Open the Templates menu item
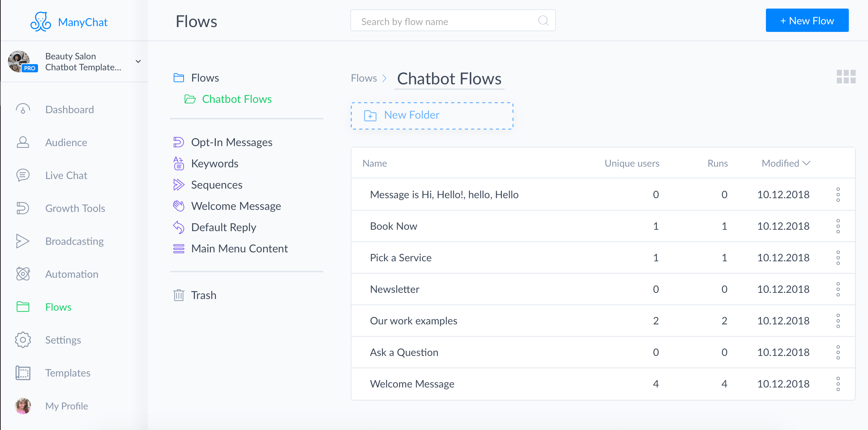 [x=67, y=373]
